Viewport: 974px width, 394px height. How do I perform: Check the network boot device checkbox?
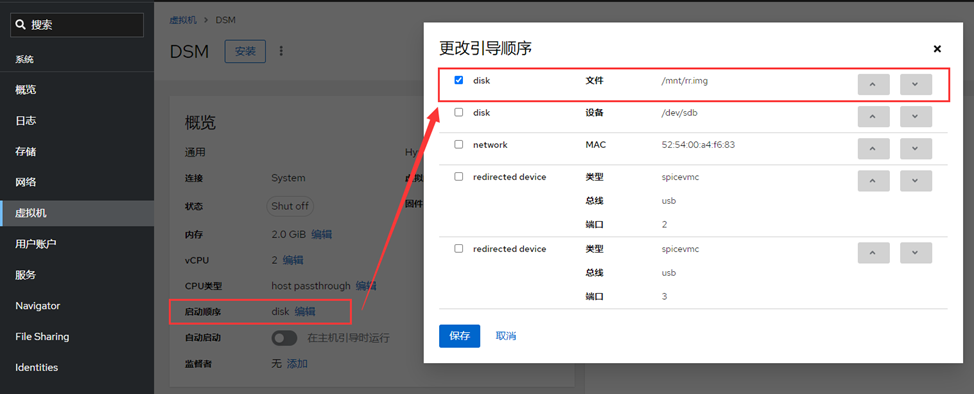[x=458, y=144]
